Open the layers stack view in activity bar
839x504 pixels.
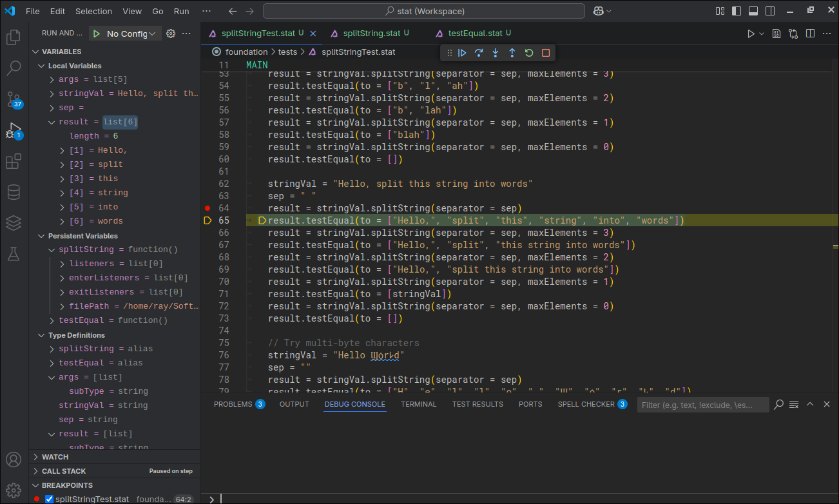14,223
